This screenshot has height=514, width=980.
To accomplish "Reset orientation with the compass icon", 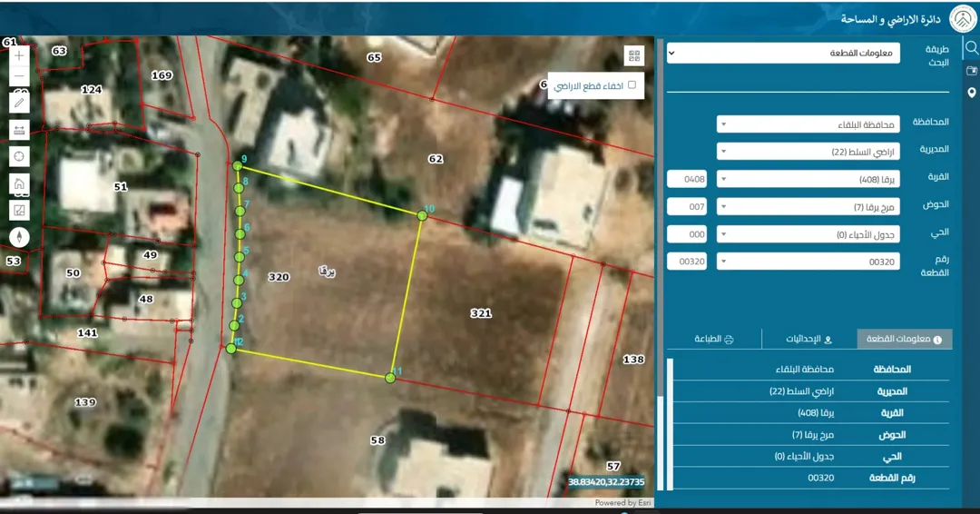I will [19, 237].
